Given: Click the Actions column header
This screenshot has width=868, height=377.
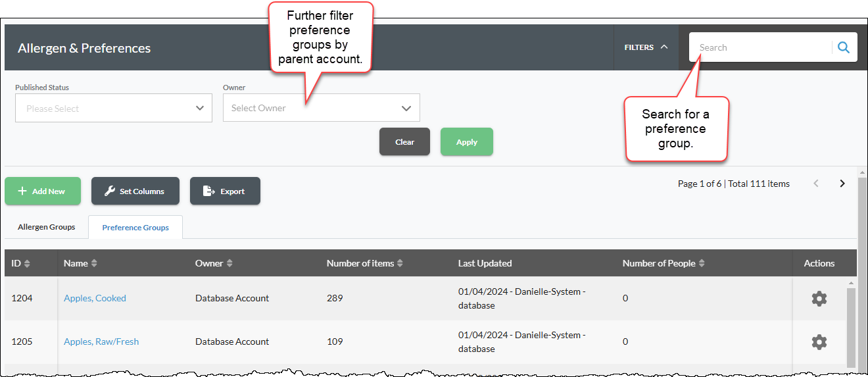Looking at the screenshot, I should (x=819, y=263).
